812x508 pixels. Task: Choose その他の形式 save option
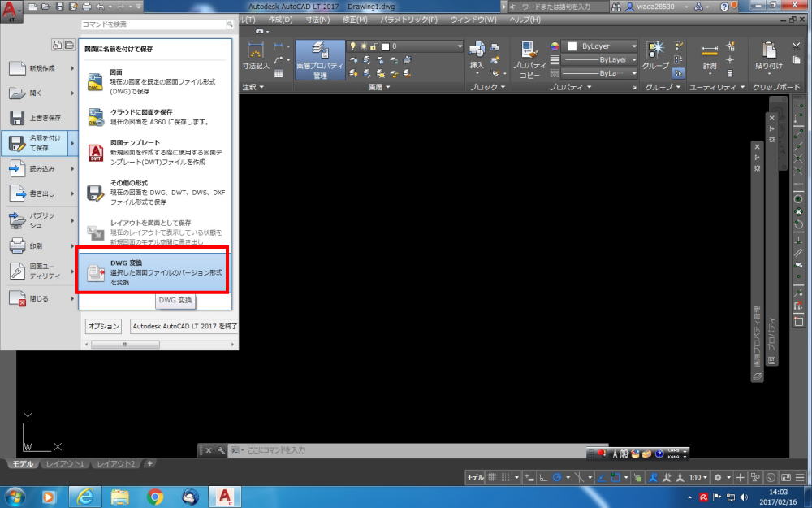pos(153,193)
